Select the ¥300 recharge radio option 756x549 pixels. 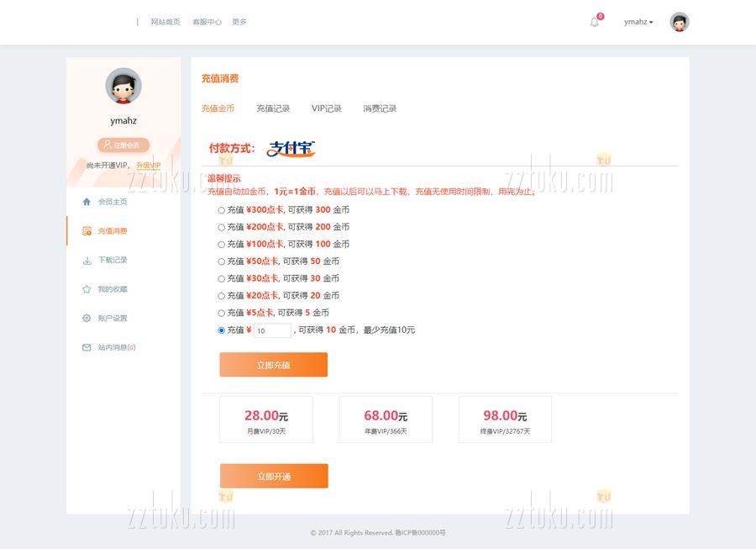(x=222, y=210)
